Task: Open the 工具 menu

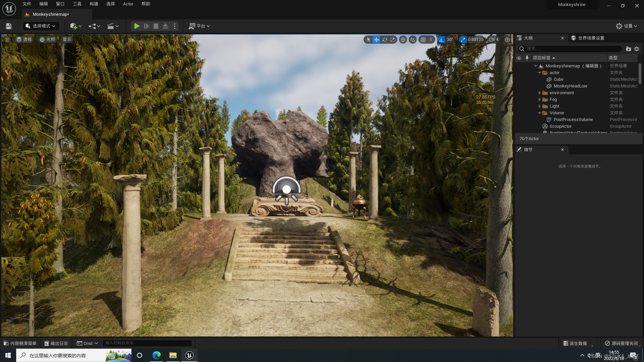Action: coord(77,4)
